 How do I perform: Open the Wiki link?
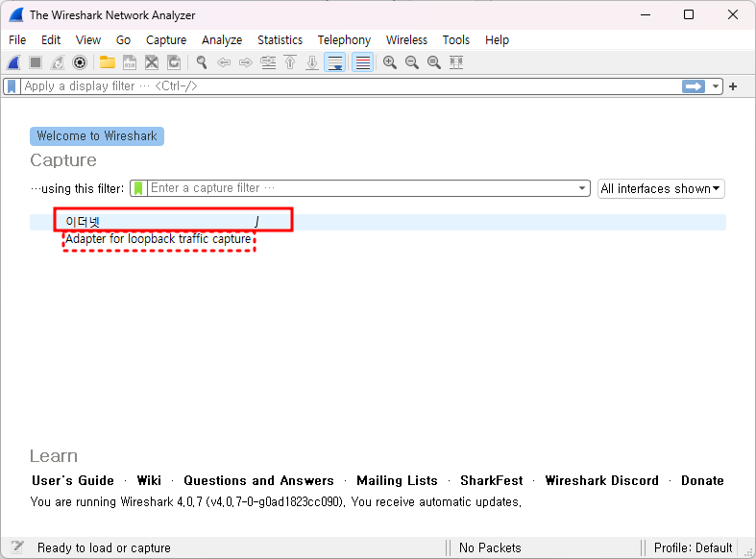[x=149, y=481]
